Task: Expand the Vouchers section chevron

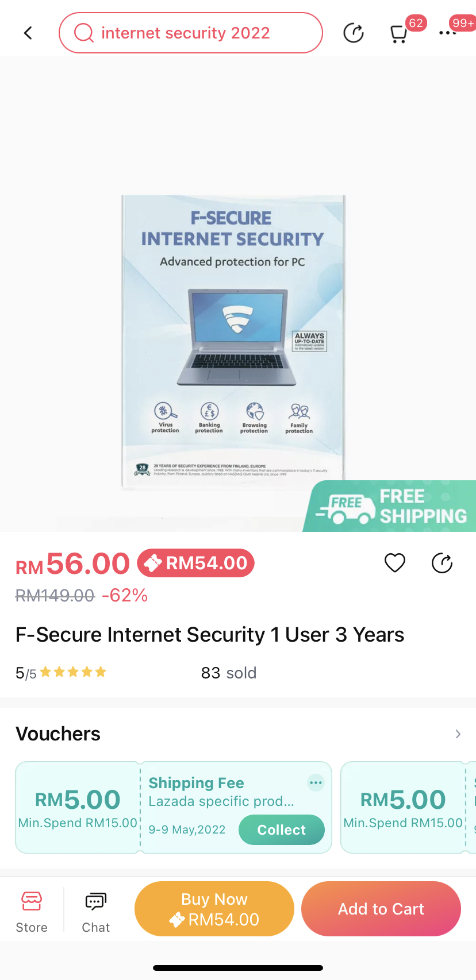Action: tap(458, 734)
